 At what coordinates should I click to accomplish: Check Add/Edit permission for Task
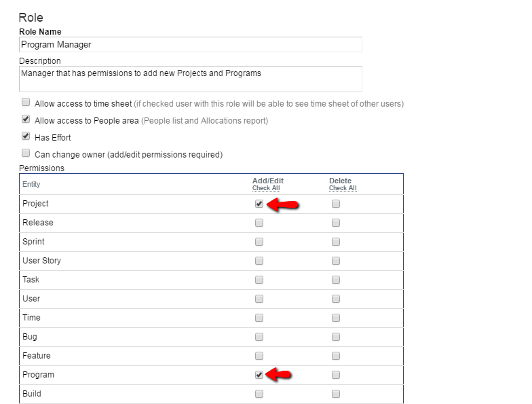[x=259, y=280]
